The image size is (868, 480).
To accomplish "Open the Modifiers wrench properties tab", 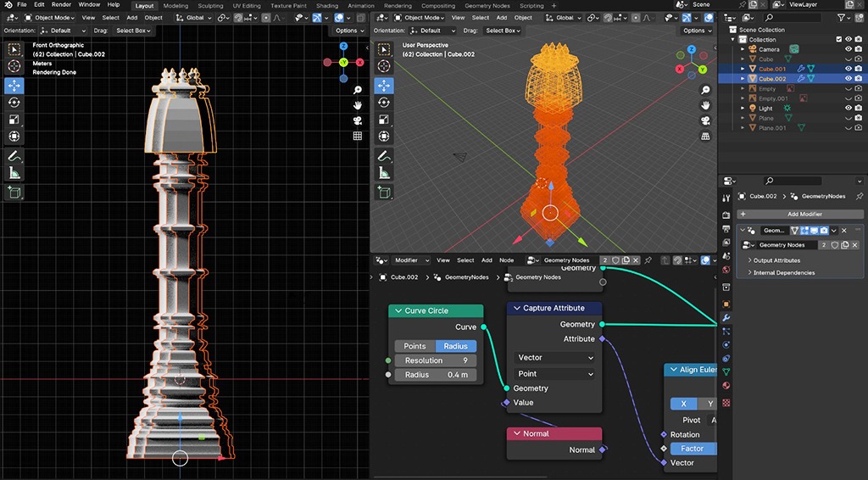I will pos(726,318).
